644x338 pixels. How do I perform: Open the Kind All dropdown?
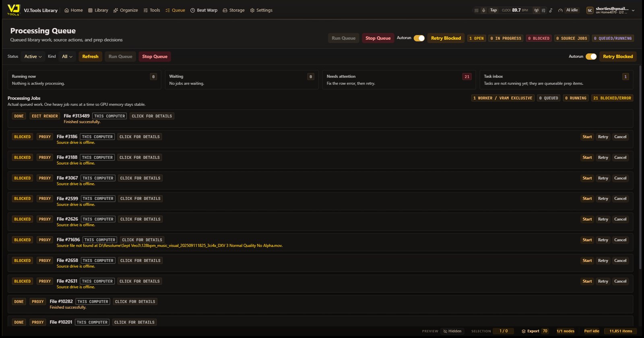tap(67, 56)
